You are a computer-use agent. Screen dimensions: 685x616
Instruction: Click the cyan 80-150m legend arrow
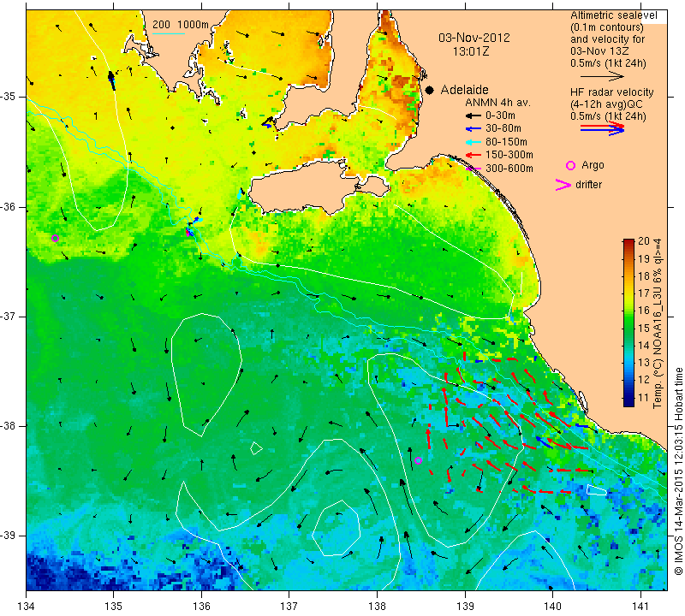(x=473, y=142)
